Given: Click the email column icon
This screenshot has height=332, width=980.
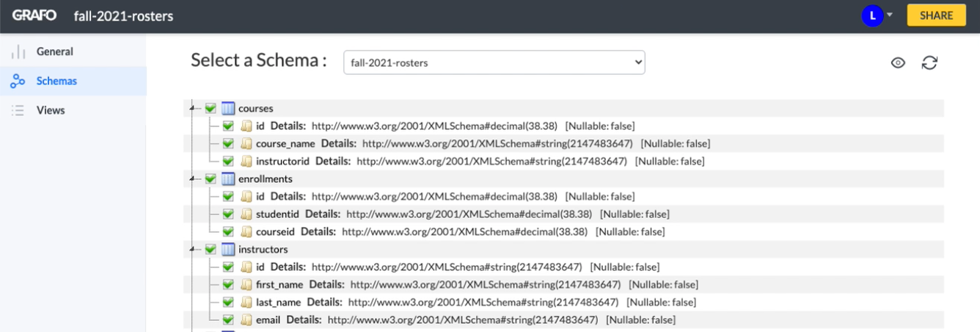Looking at the screenshot, I should 246,320.
